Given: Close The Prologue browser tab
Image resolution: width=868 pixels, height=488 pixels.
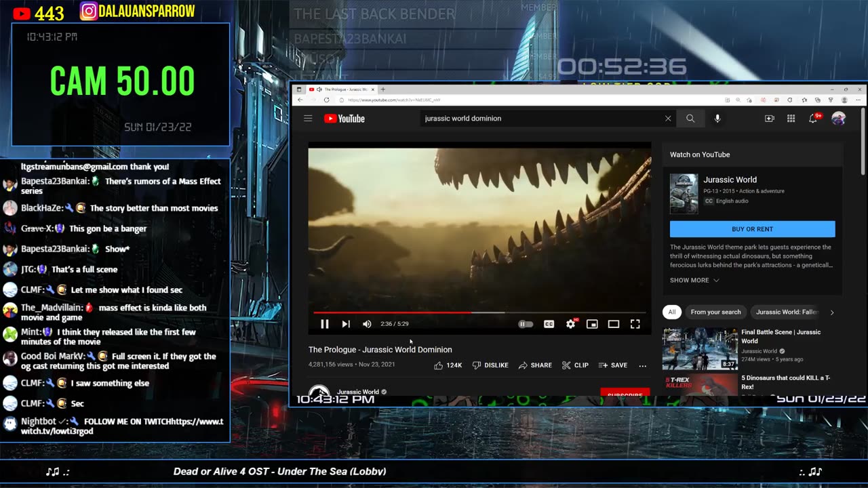Looking at the screenshot, I should [372, 89].
